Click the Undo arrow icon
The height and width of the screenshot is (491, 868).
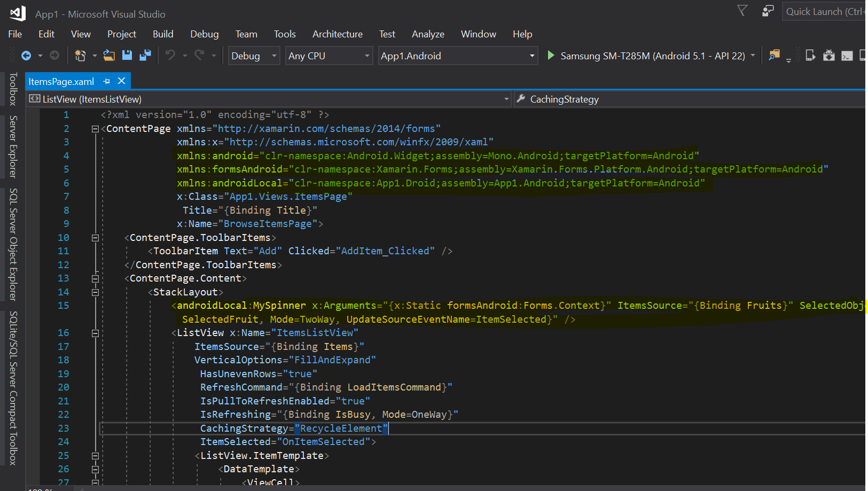170,55
